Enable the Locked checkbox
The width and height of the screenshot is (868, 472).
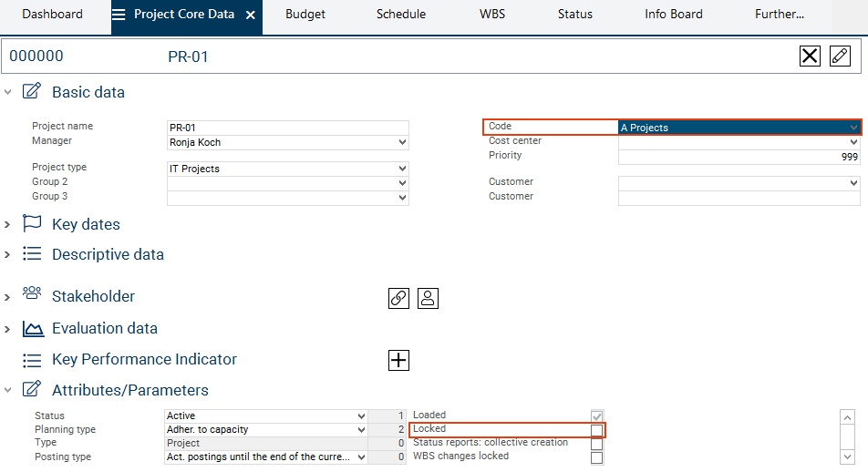tap(596, 430)
